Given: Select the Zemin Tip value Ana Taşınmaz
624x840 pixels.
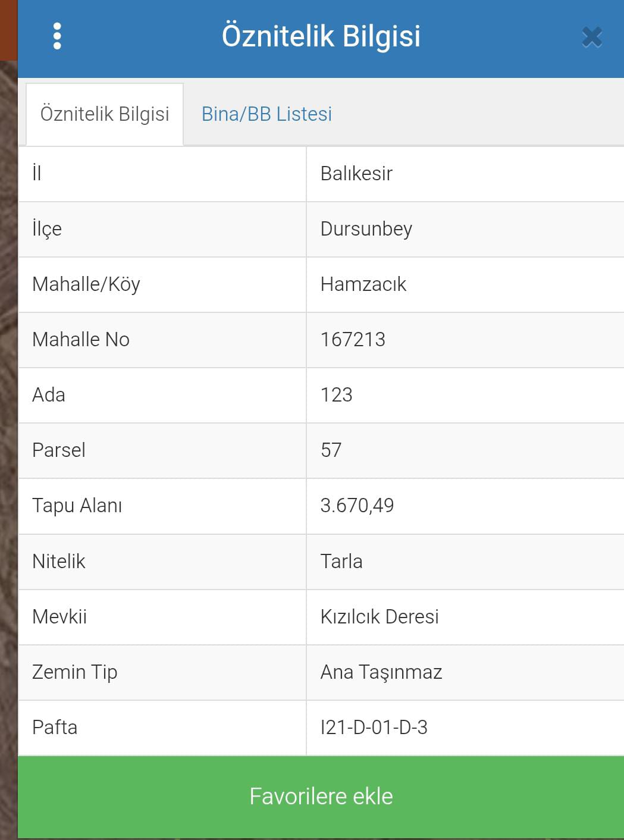Looking at the screenshot, I should click(x=381, y=672).
